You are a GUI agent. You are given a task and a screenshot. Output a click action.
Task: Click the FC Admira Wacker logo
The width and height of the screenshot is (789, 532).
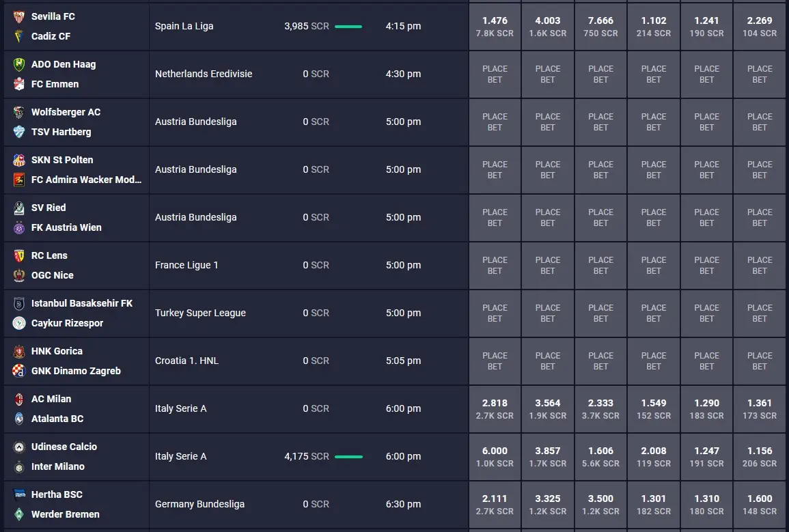18,180
